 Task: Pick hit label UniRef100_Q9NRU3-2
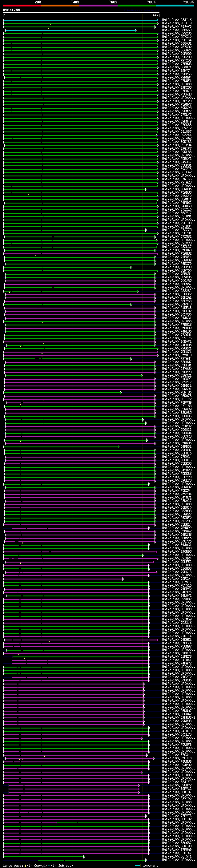pos(179,717)
